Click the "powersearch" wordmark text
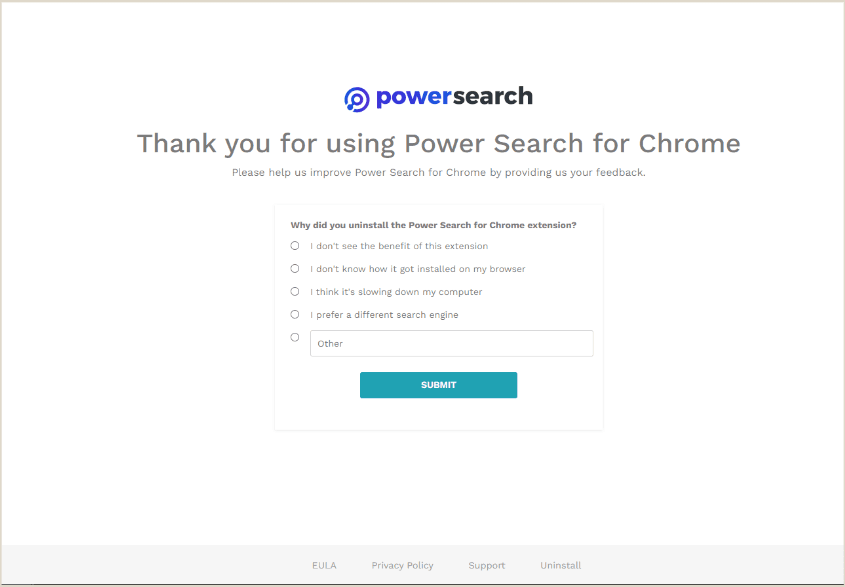The height and width of the screenshot is (587, 845). coord(454,97)
